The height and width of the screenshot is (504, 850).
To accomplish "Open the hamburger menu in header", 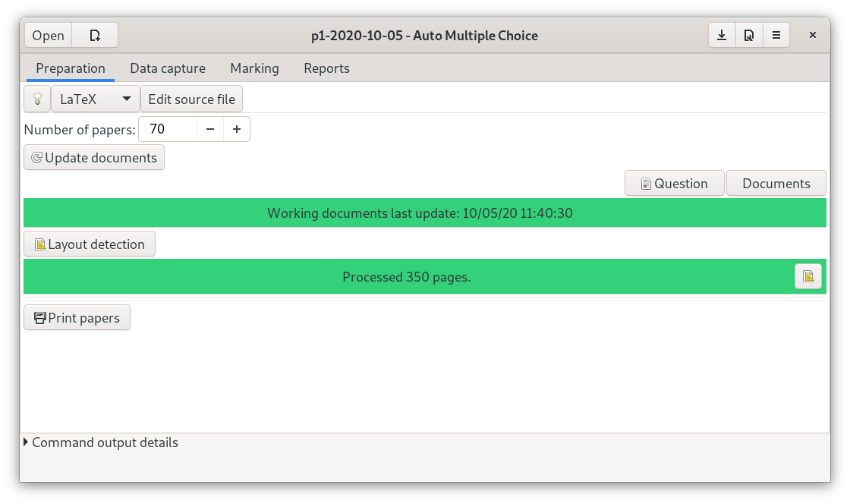I will (776, 36).
